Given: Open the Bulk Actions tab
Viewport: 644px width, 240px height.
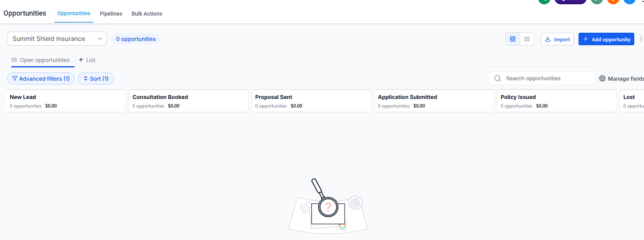Looking at the screenshot, I should 147,14.
